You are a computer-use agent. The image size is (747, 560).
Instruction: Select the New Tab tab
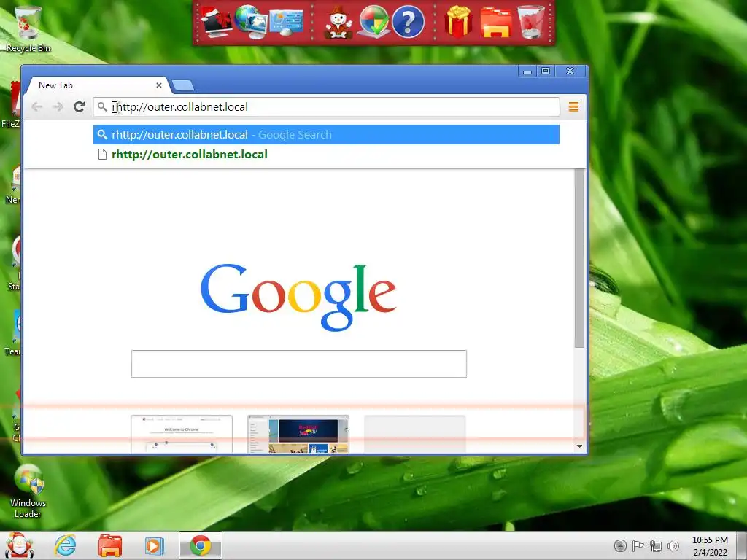(x=98, y=85)
